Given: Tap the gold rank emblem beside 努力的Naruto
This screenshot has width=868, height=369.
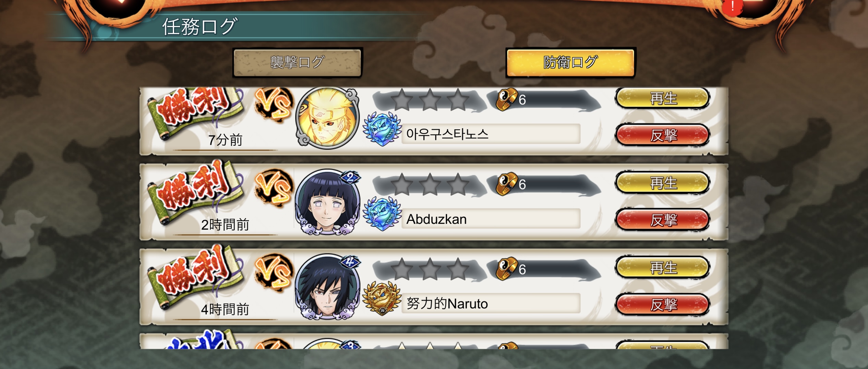Looking at the screenshot, I should 382,298.
